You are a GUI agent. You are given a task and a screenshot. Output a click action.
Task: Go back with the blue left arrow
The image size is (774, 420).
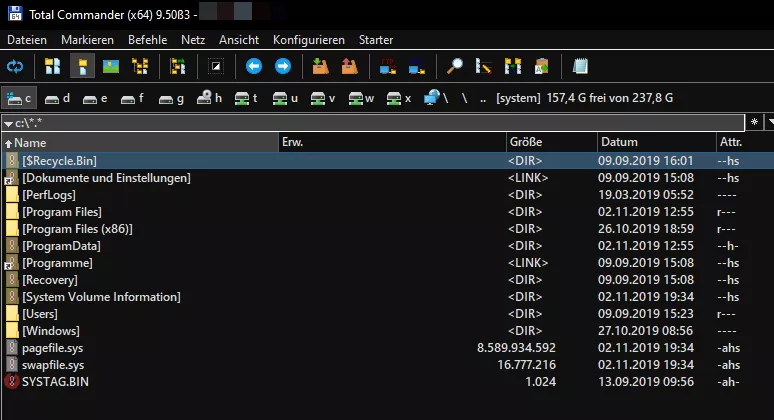click(254, 66)
